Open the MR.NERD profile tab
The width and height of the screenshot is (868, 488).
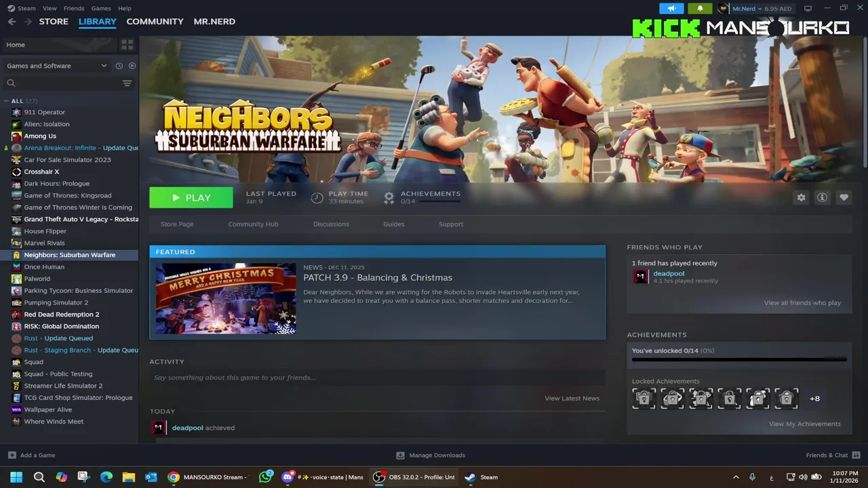click(x=214, y=22)
